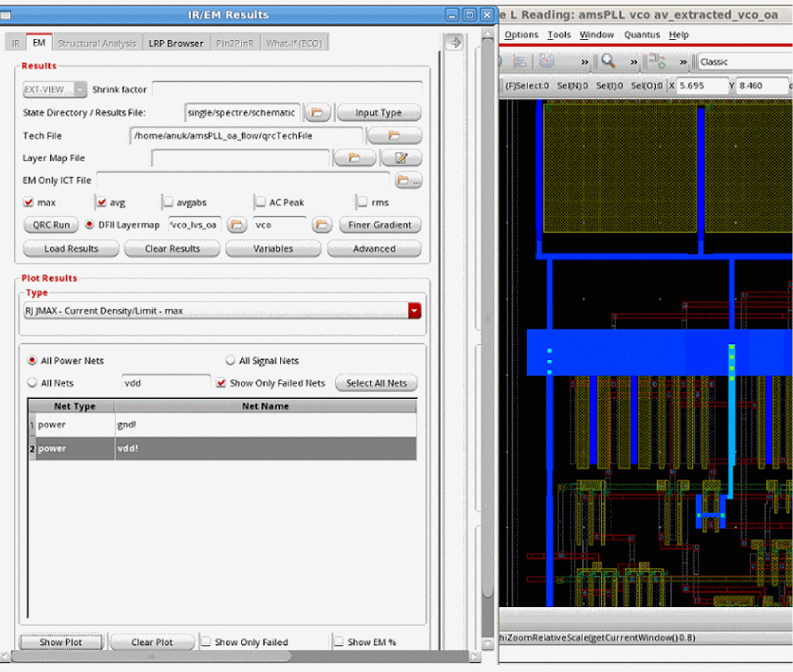This screenshot has width=793, height=672.
Task: Browse for the State Directory results file
Action: (x=316, y=113)
